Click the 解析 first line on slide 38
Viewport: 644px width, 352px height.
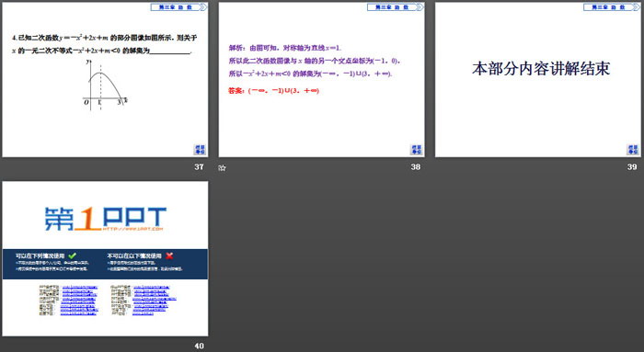click(285, 48)
